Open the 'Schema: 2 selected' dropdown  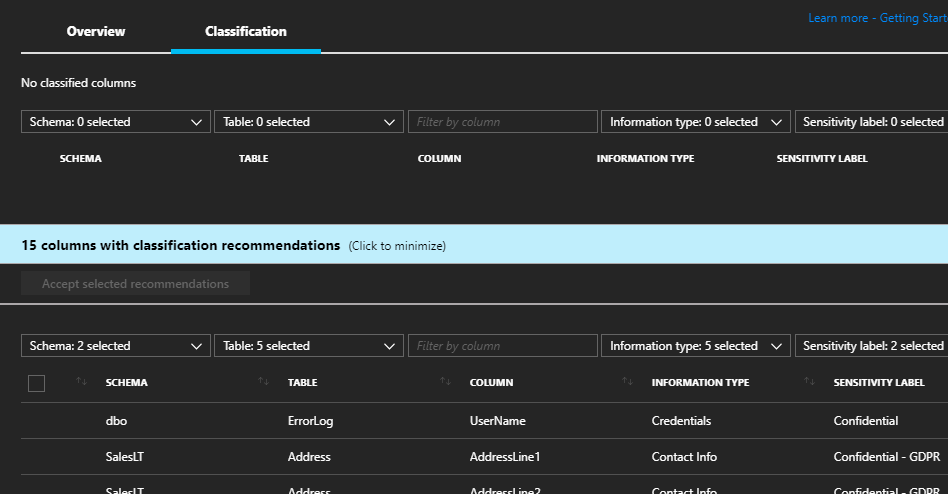116,346
